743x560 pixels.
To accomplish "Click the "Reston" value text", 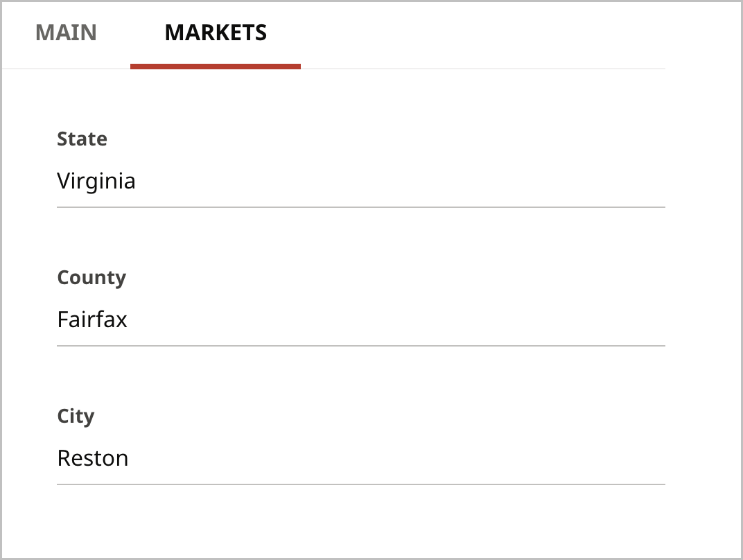I will [x=93, y=458].
